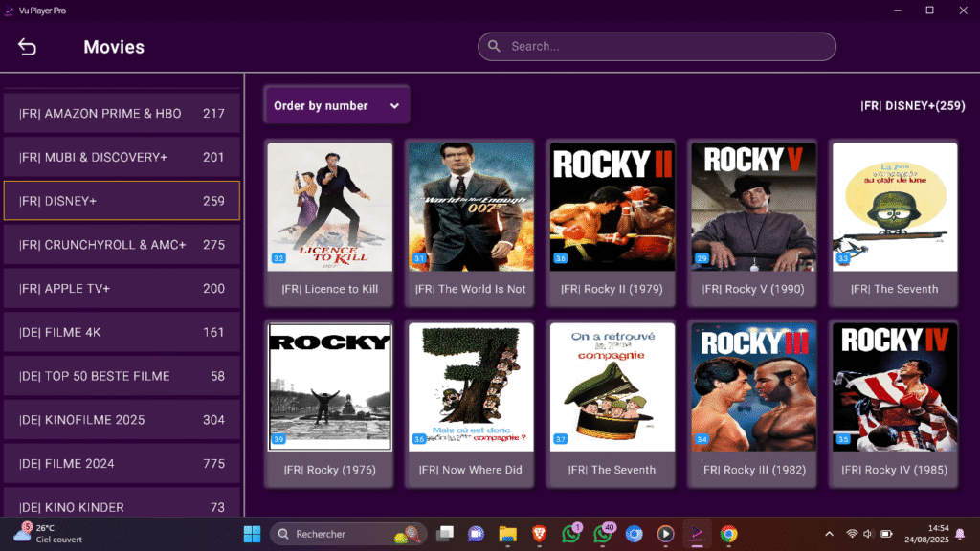The image size is (980, 551).
Task: Open The World Is Not Enough poster
Action: (x=471, y=207)
